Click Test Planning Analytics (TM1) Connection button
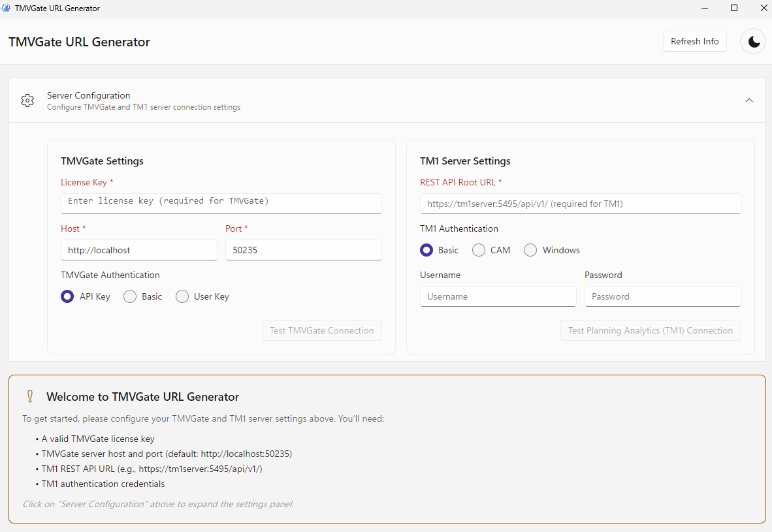The height and width of the screenshot is (532, 772). [x=651, y=330]
